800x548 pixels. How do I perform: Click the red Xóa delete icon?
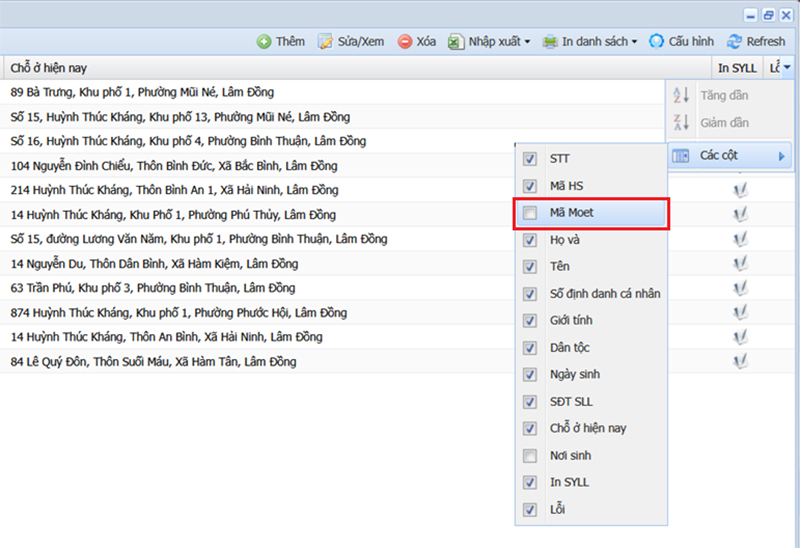[x=405, y=42]
